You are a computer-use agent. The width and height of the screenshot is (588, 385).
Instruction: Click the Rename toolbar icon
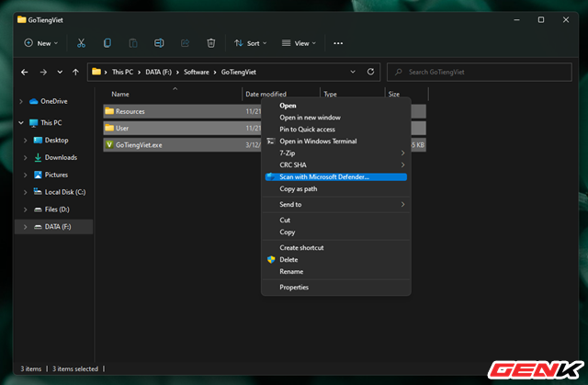pos(159,43)
